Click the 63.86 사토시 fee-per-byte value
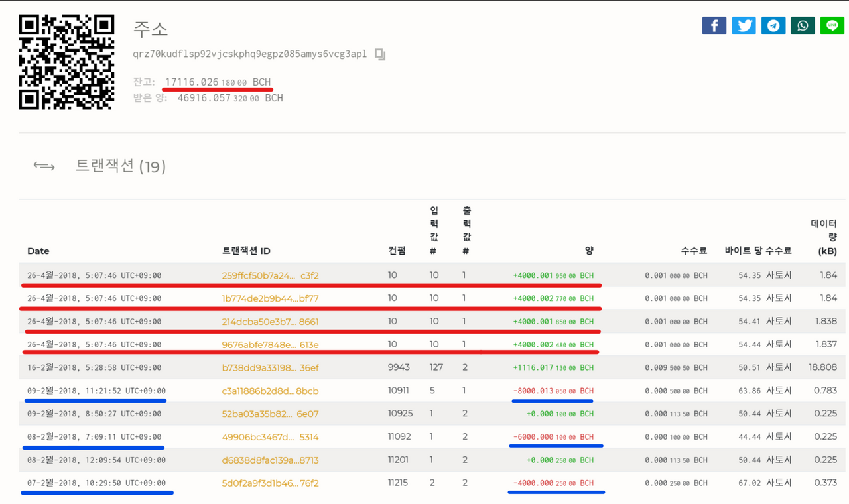 [765, 391]
